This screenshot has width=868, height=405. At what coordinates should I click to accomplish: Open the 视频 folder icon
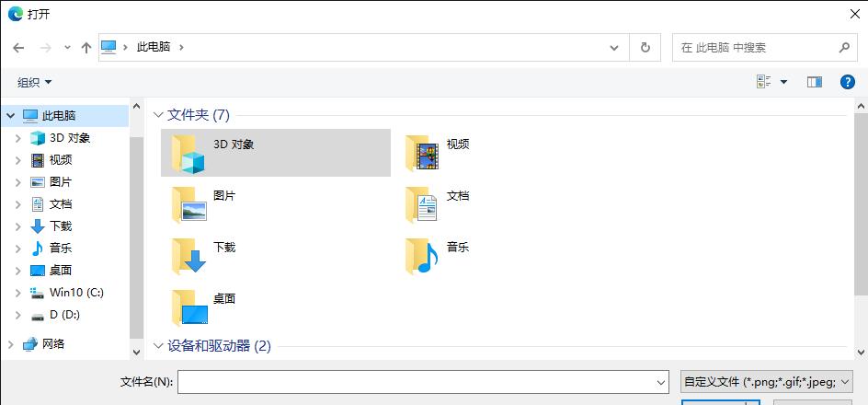click(422, 153)
